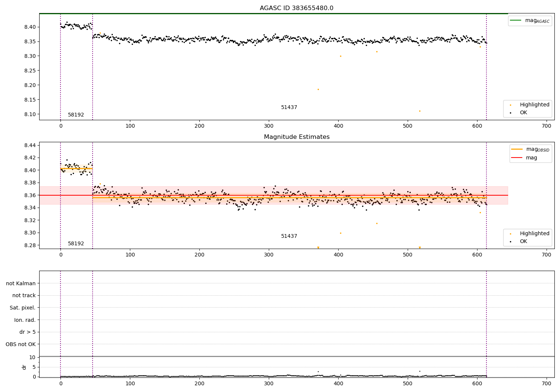Click the "dr > 5" axis label

click(x=28, y=332)
